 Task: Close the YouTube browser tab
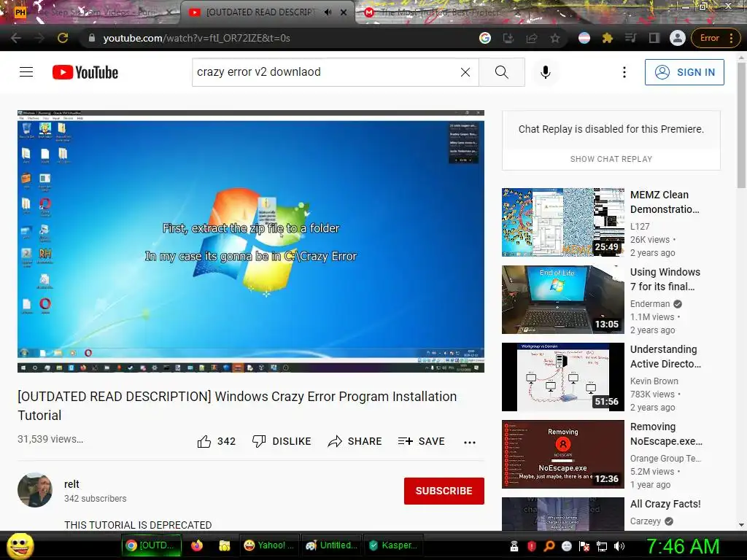click(344, 12)
